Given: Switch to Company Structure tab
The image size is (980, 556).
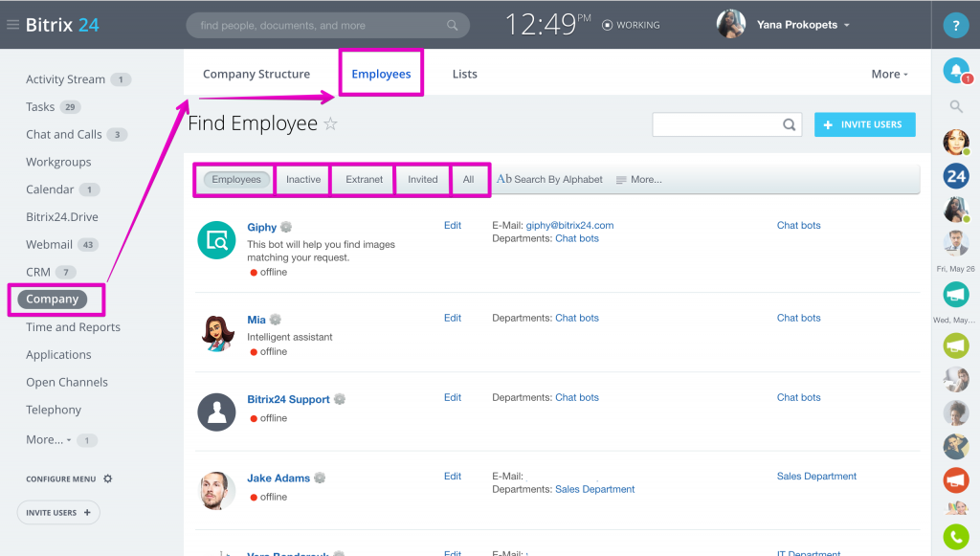Looking at the screenshot, I should (x=256, y=74).
